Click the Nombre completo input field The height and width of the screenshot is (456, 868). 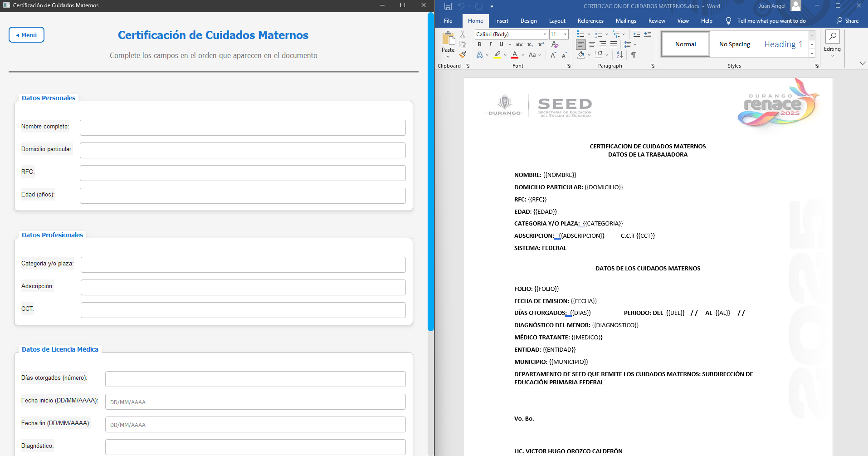pos(242,127)
